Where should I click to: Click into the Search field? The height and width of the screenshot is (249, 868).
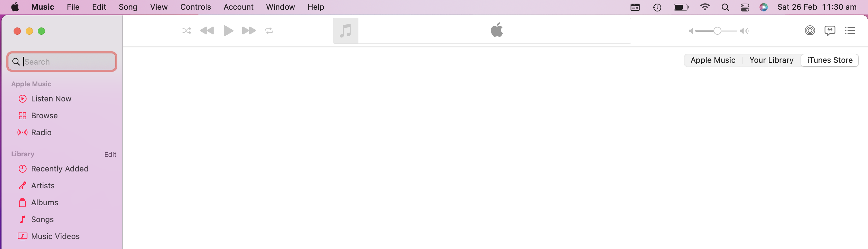pyautogui.click(x=62, y=62)
